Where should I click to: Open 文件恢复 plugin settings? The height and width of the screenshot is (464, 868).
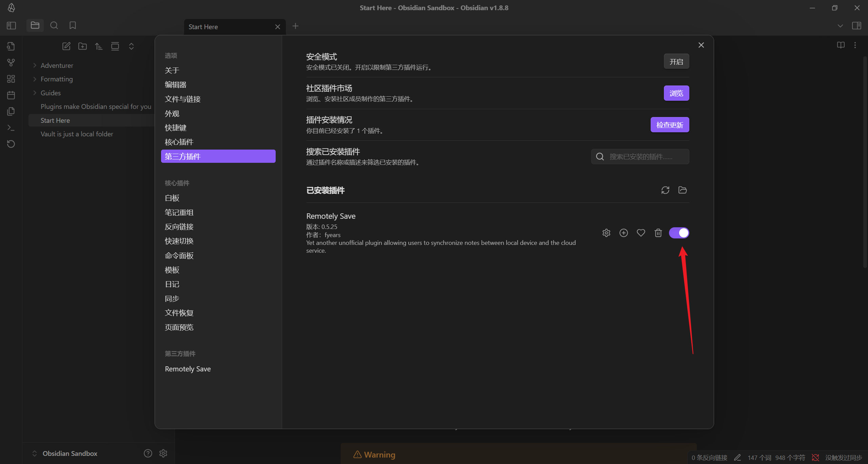coord(218,313)
